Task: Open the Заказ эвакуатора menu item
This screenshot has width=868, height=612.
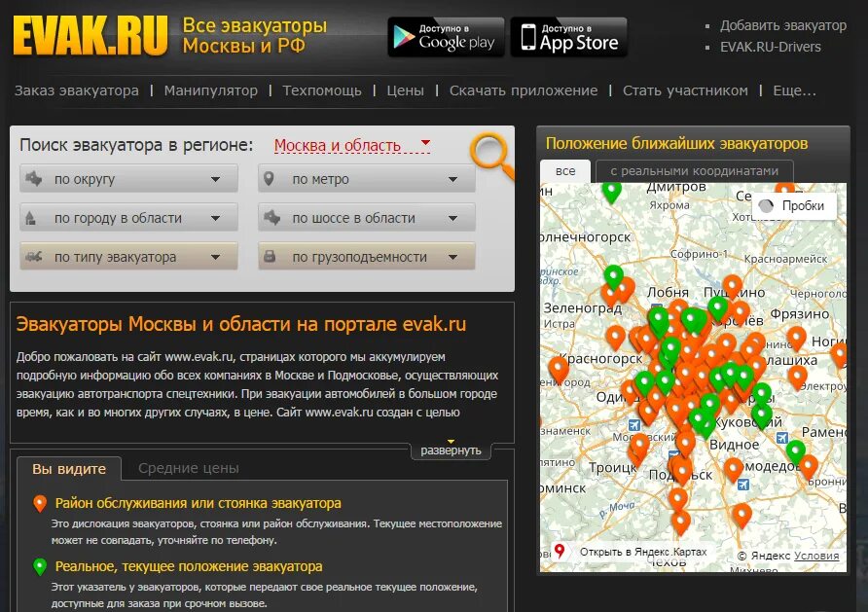Action: tap(77, 90)
